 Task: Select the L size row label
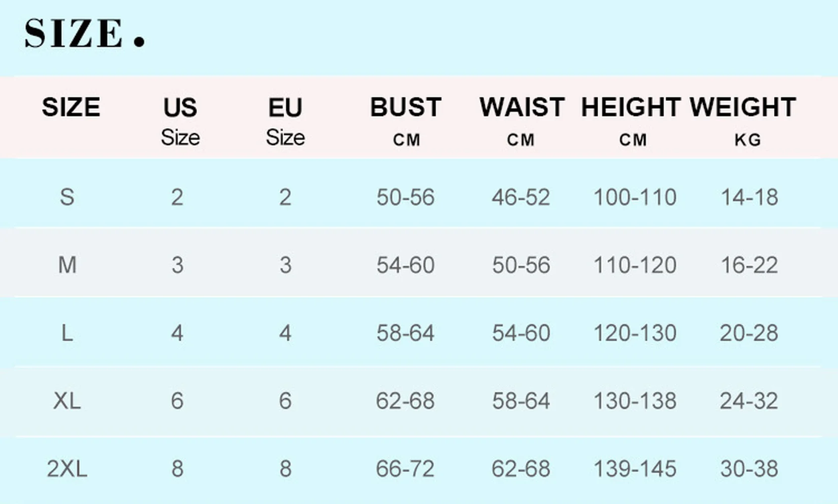coord(67,333)
